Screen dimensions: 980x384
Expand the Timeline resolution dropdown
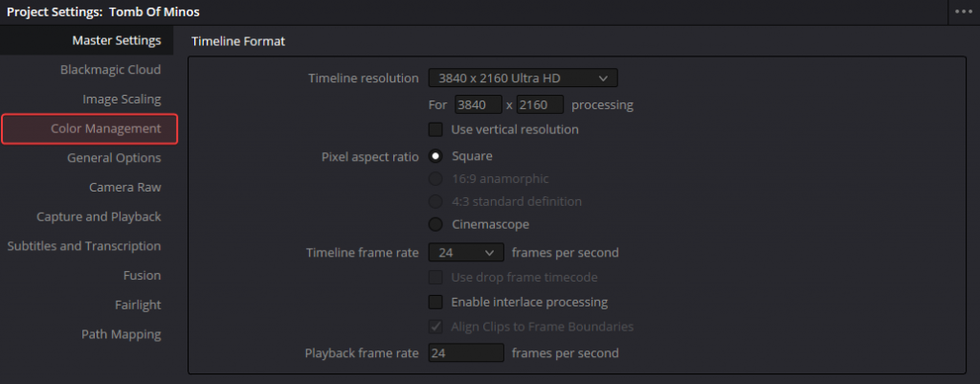[522, 79]
